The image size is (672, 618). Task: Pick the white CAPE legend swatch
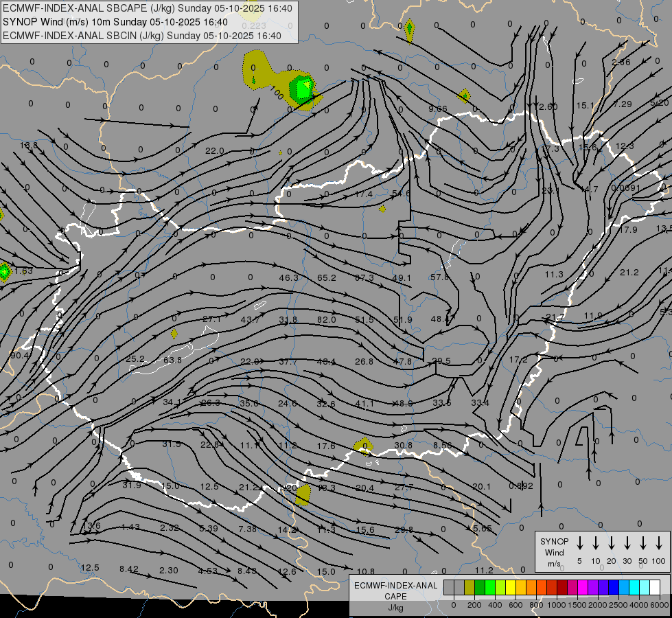(x=655, y=588)
